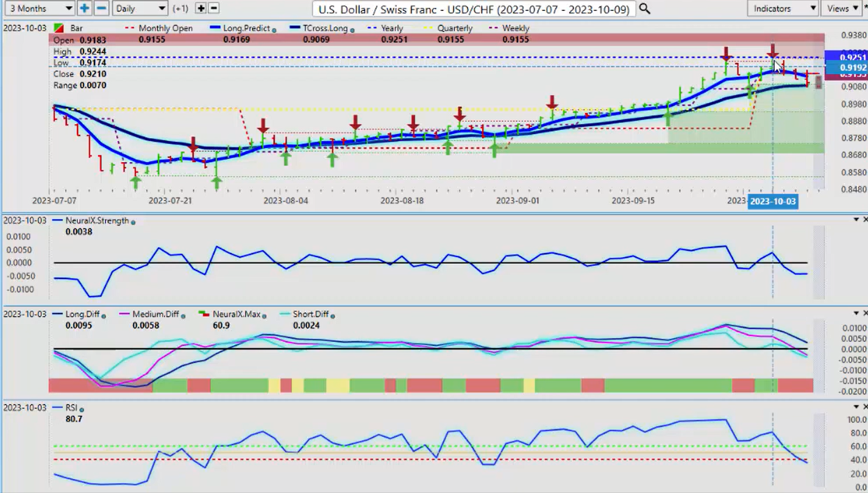The width and height of the screenshot is (868, 493).
Task: Click the Close 0.9210 data readout
Action: click(80, 74)
